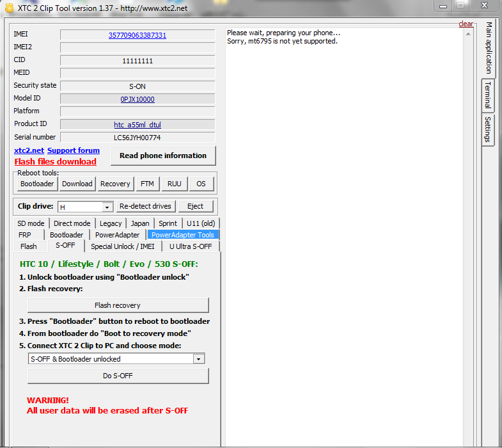Open the Sprint tab
The height and width of the screenshot is (448, 502).
pos(168,223)
